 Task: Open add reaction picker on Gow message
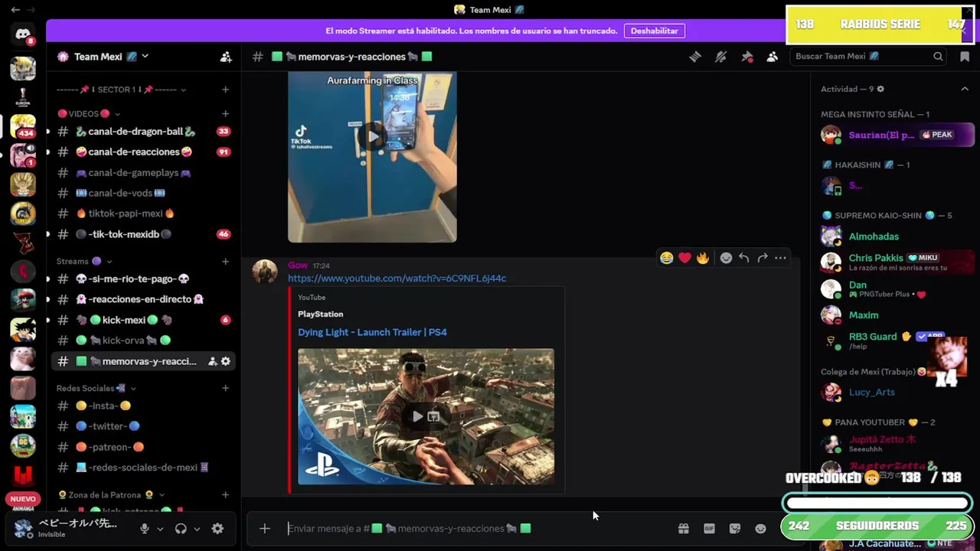pyautogui.click(x=726, y=258)
